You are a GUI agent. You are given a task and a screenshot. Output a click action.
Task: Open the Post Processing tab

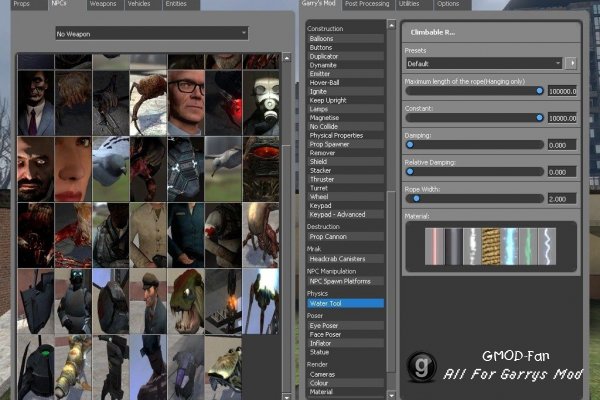click(x=367, y=5)
